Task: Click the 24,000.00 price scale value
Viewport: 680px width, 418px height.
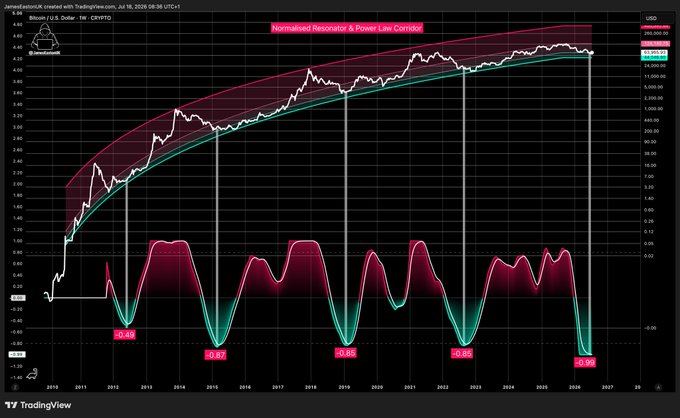Action: coord(655,66)
